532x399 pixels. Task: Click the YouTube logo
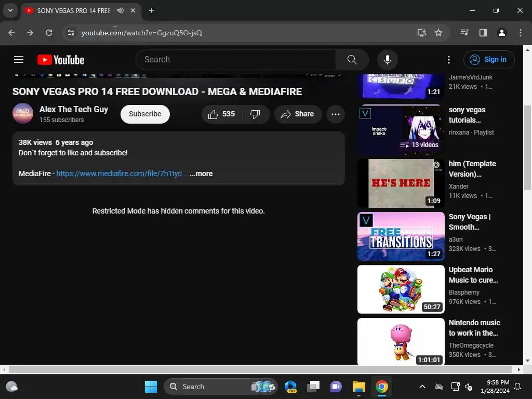(x=61, y=60)
